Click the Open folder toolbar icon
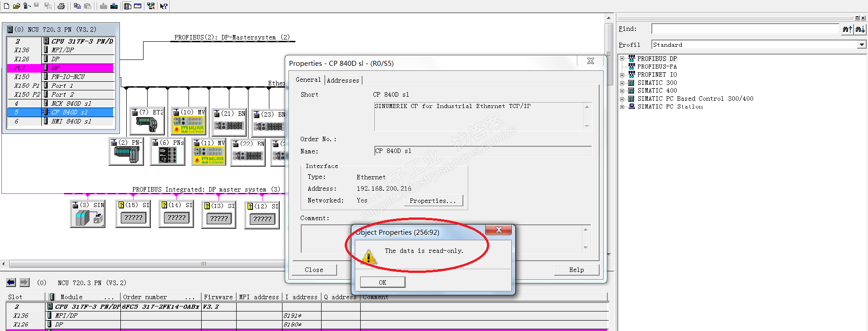The height and width of the screenshot is (331, 868). point(16,6)
